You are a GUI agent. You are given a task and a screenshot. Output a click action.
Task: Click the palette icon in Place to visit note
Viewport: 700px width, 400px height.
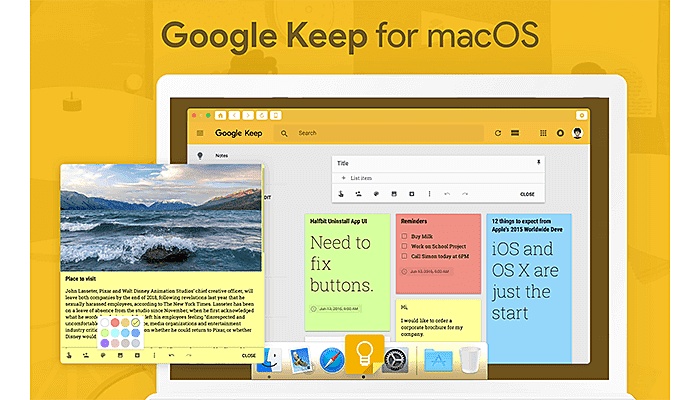point(103,355)
